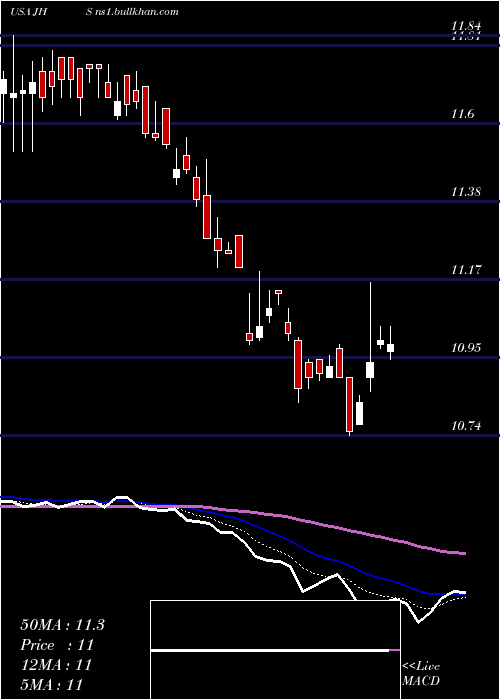Click the last white candlestick
This screenshot has height=700, width=500.
pyautogui.click(x=391, y=348)
